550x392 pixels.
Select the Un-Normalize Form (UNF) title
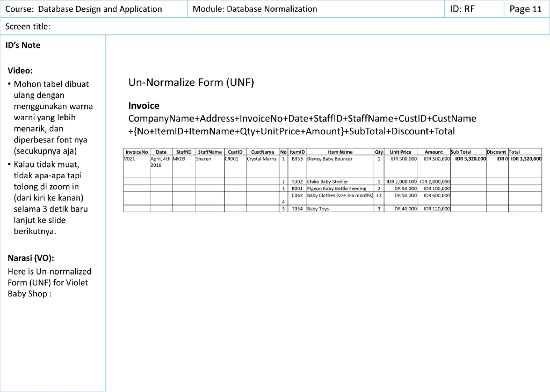coord(191,82)
